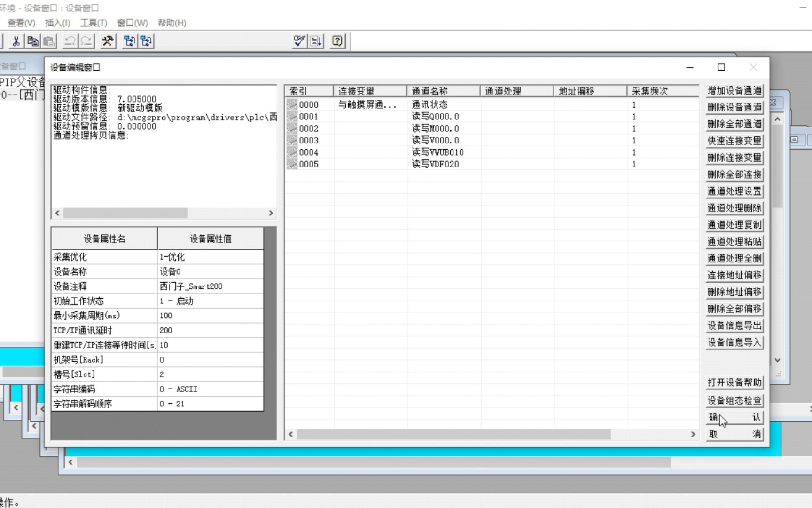The width and height of the screenshot is (812, 508).
Task: Select the Cut tool icon
Action: pyautogui.click(x=16, y=41)
